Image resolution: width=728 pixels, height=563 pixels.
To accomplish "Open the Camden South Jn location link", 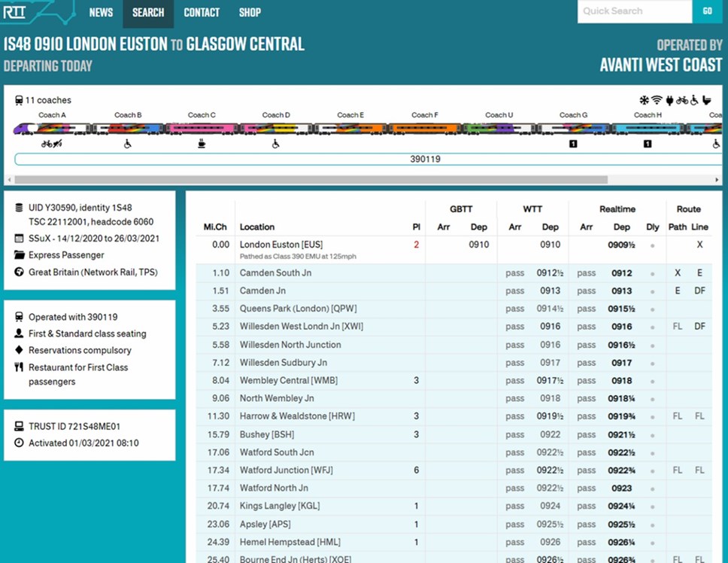I will click(275, 272).
